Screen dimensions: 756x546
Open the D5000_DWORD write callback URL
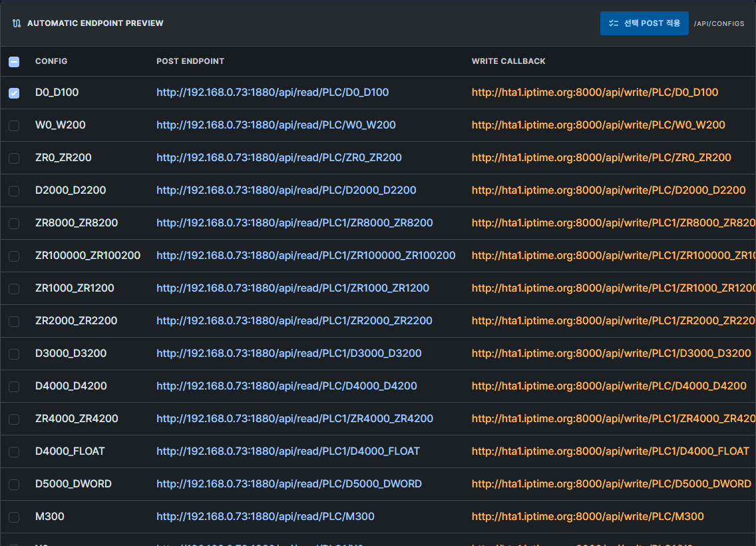tap(612, 484)
